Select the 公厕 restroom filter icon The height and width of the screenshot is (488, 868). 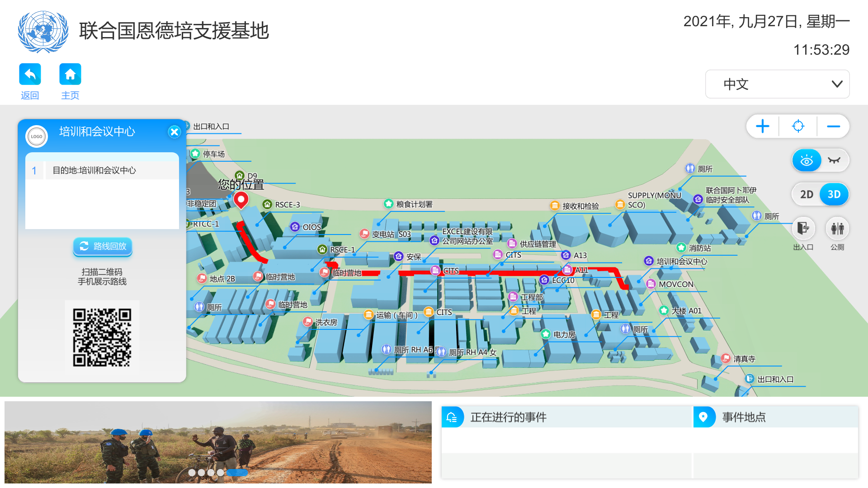pyautogui.click(x=838, y=229)
